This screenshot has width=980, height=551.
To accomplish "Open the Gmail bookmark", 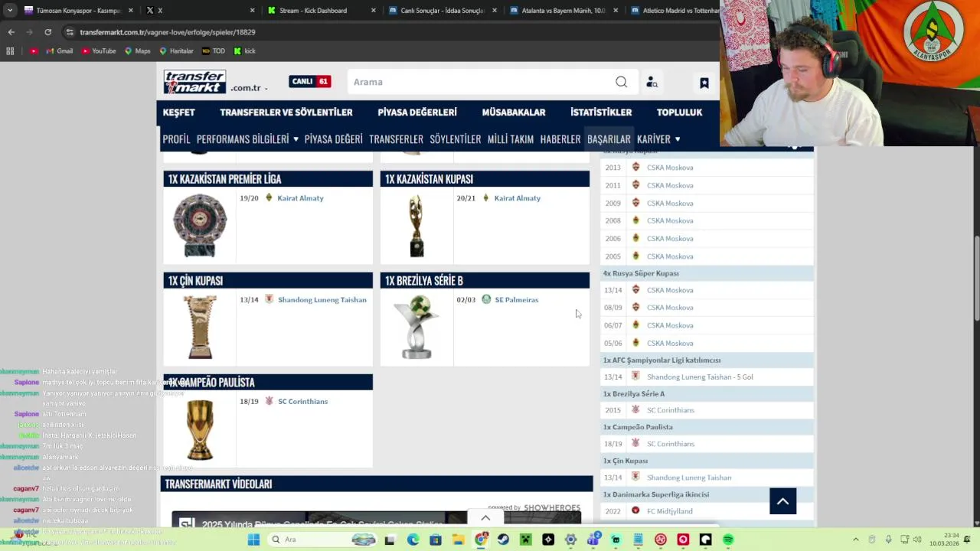I will 59,51.
